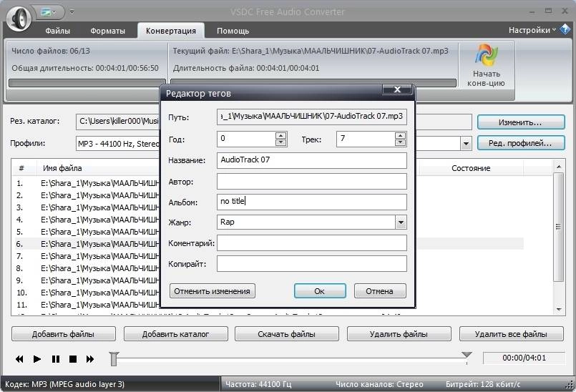Click file list scrollbar down arrow
The height and width of the screenshot is (392, 576).
[558, 309]
